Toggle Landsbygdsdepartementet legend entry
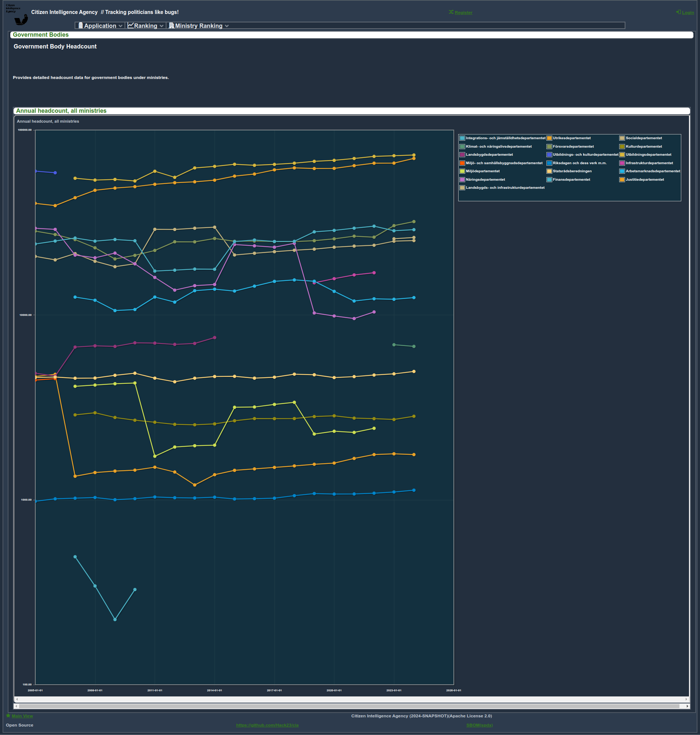The image size is (700, 735). coord(486,155)
